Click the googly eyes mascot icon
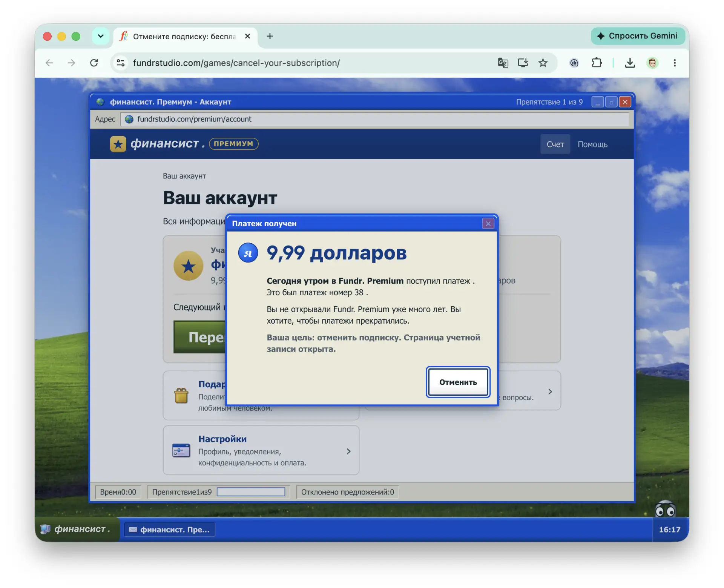Viewport: 724px width, 588px height. coord(665,509)
